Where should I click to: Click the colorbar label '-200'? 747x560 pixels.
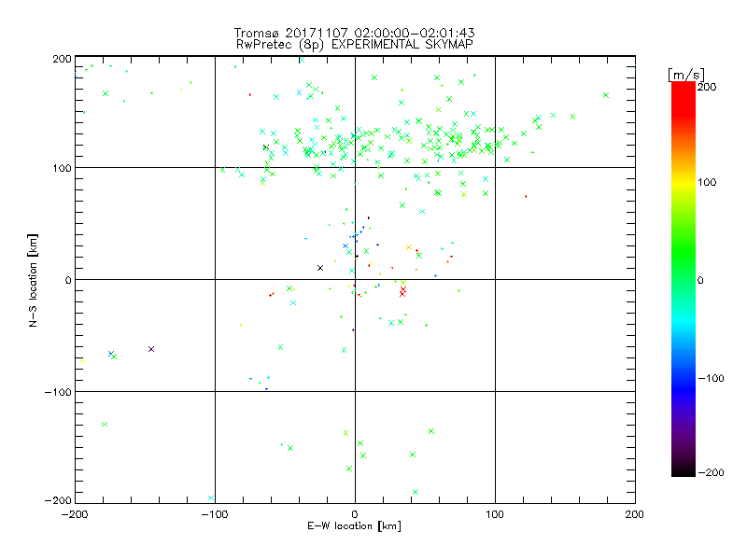711,472
